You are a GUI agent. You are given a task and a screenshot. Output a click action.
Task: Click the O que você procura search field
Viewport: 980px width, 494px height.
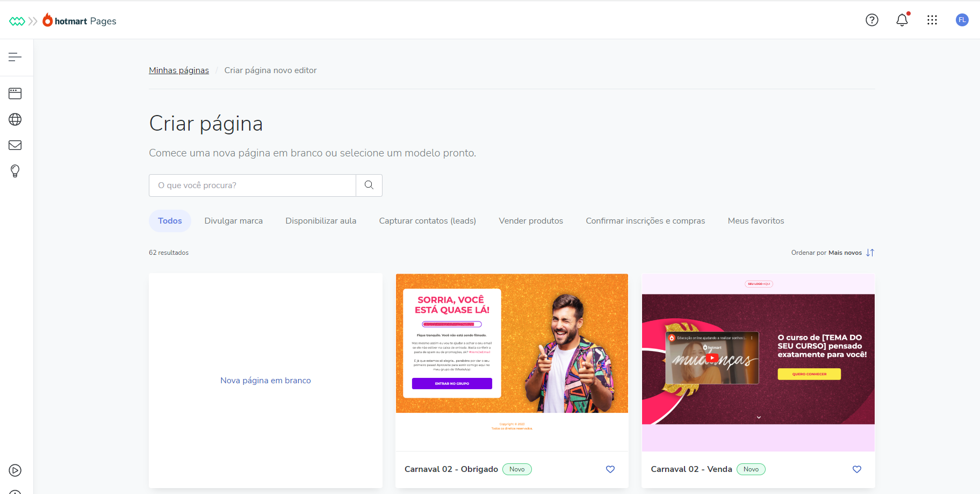click(253, 185)
